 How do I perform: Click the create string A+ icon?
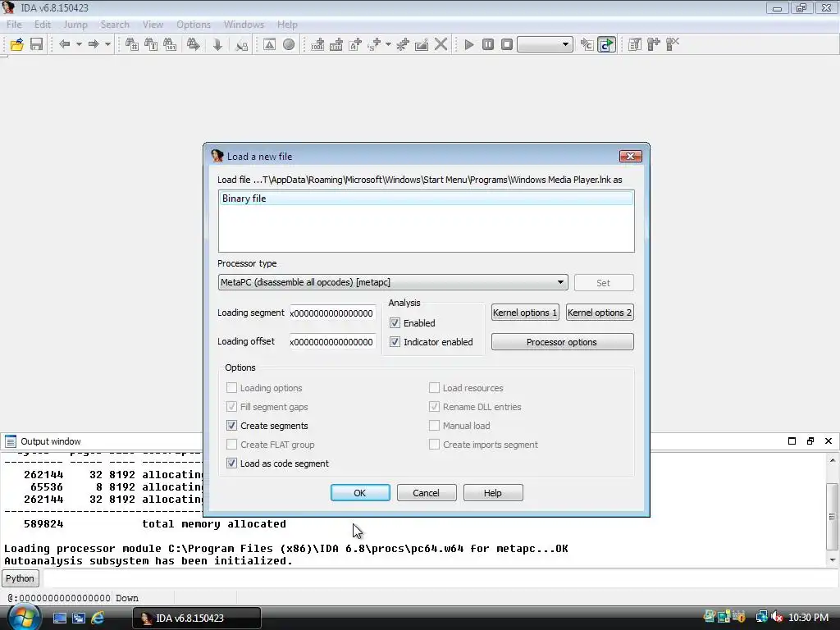pyautogui.click(x=355, y=44)
